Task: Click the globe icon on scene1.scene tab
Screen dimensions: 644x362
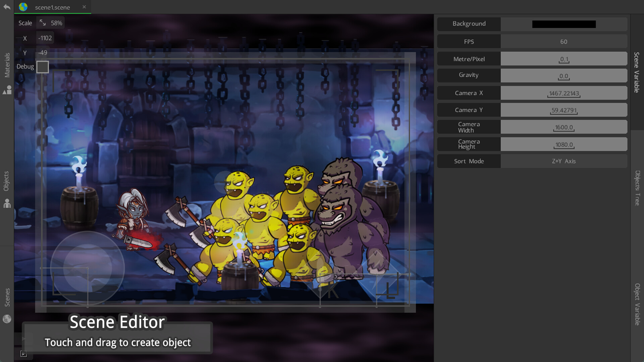Action: pos(23,7)
